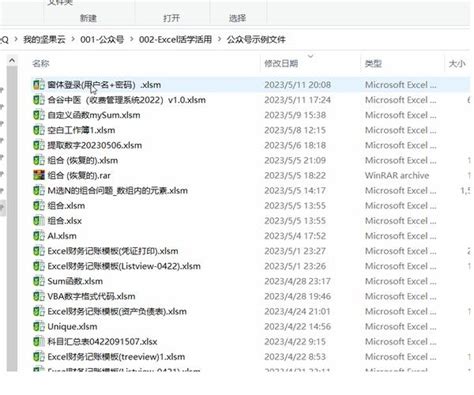Image resolution: width=474 pixels, height=395 pixels.
Task: Click the icon of Unique.xlsm
Action: coord(39,327)
